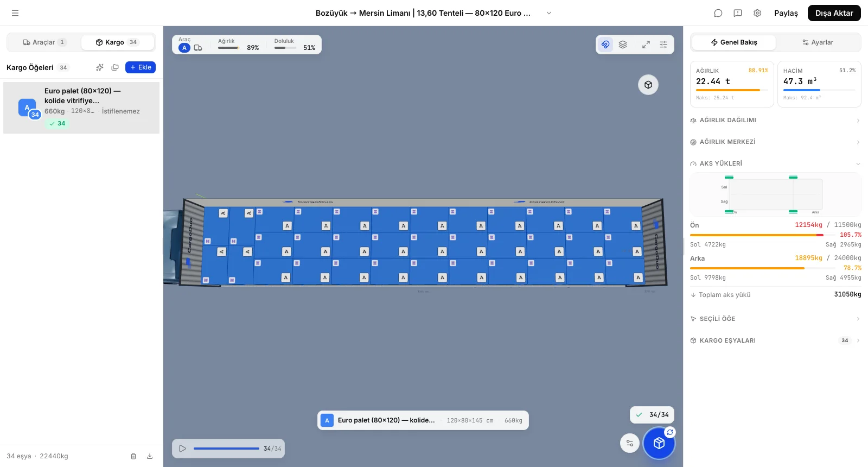Expand the Ağırlık Dağılımı section

(x=775, y=121)
